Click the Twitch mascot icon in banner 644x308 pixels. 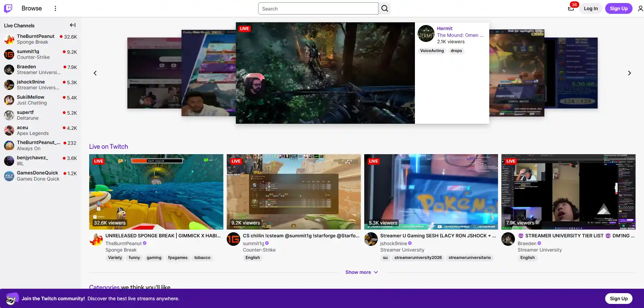[x=12, y=299]
